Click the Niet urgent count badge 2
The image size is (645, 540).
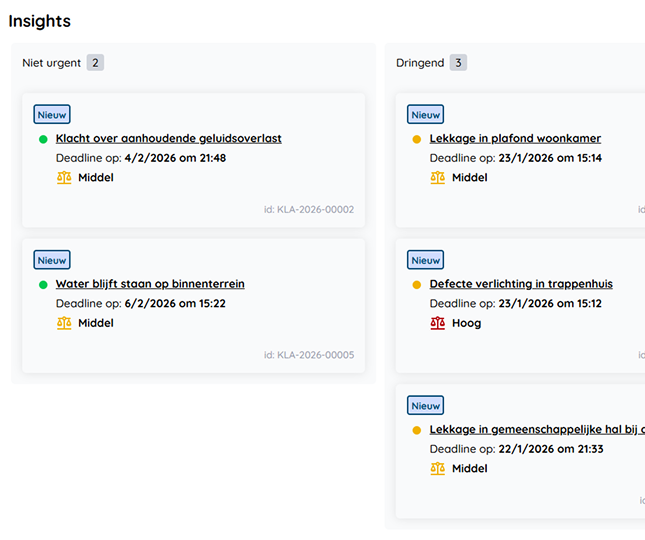(95, 63)
